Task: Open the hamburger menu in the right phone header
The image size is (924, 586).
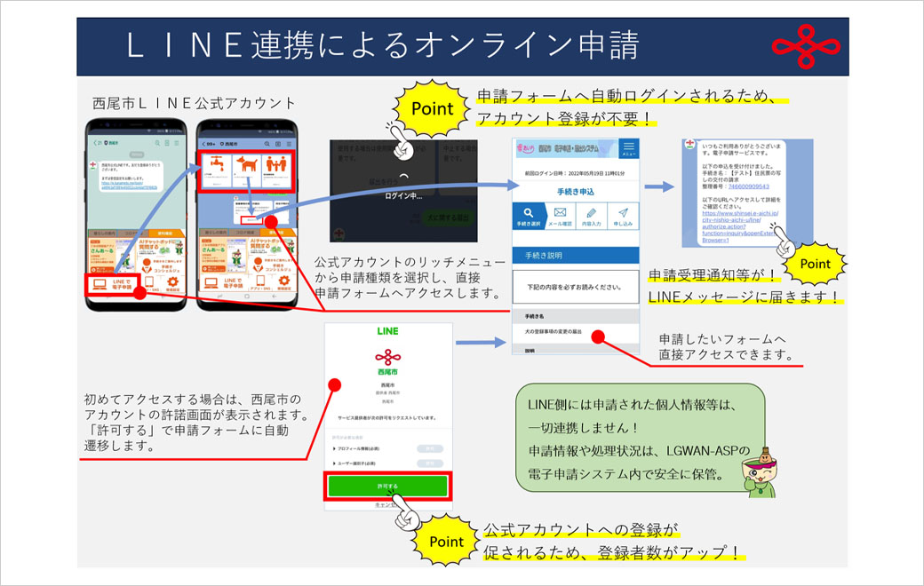Action: [x=288, y=144]
